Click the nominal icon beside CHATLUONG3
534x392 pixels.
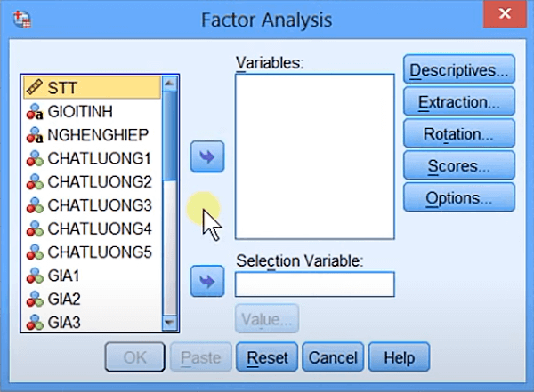click(x=35, y=205)
